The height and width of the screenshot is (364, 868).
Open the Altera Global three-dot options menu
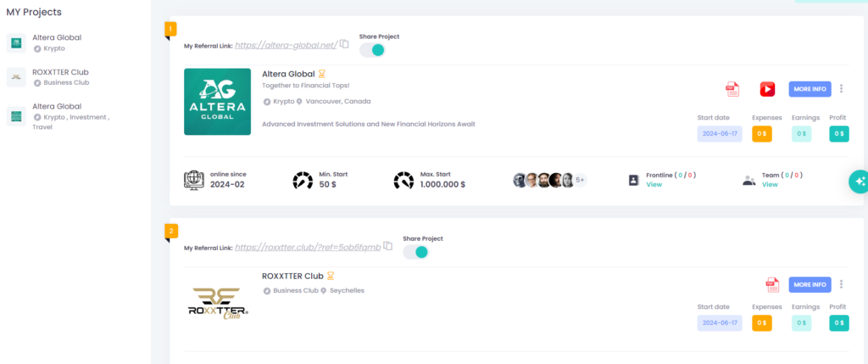click(841, 88)
